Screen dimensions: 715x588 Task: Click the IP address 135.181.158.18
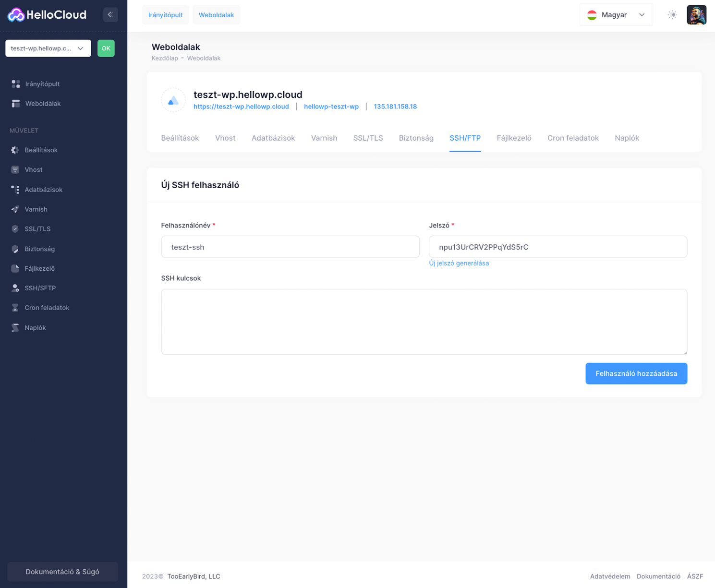tap(395, 107)
